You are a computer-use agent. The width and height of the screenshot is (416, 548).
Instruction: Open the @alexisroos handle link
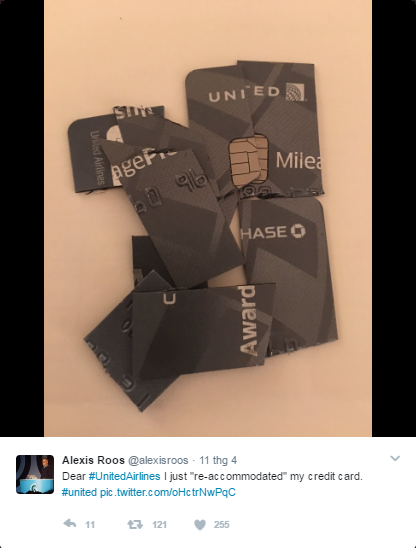click(x=158, y=461)
